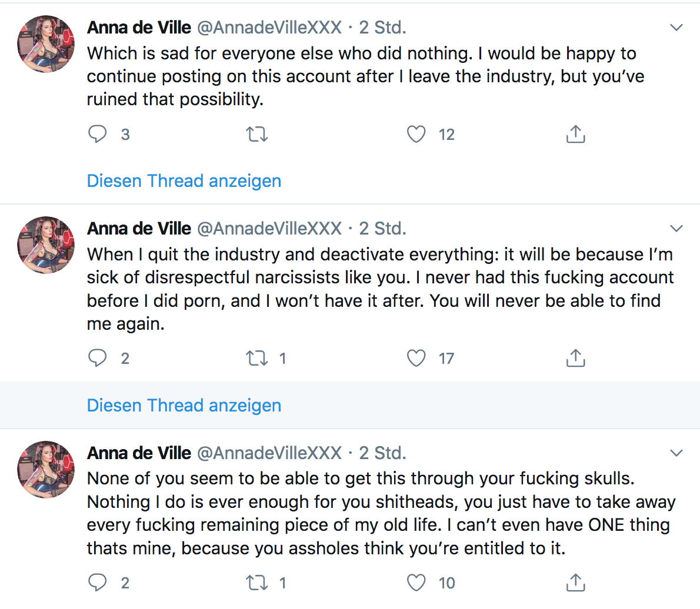Click the profile avatar on the first tweet

(x=46, y=45)
